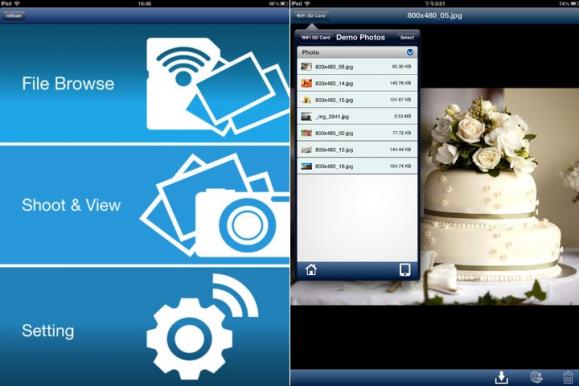Go back via WiFi SD Card popover button
Image resolution: width=579 pixels, height=386 pixels.
click(315, 37)
